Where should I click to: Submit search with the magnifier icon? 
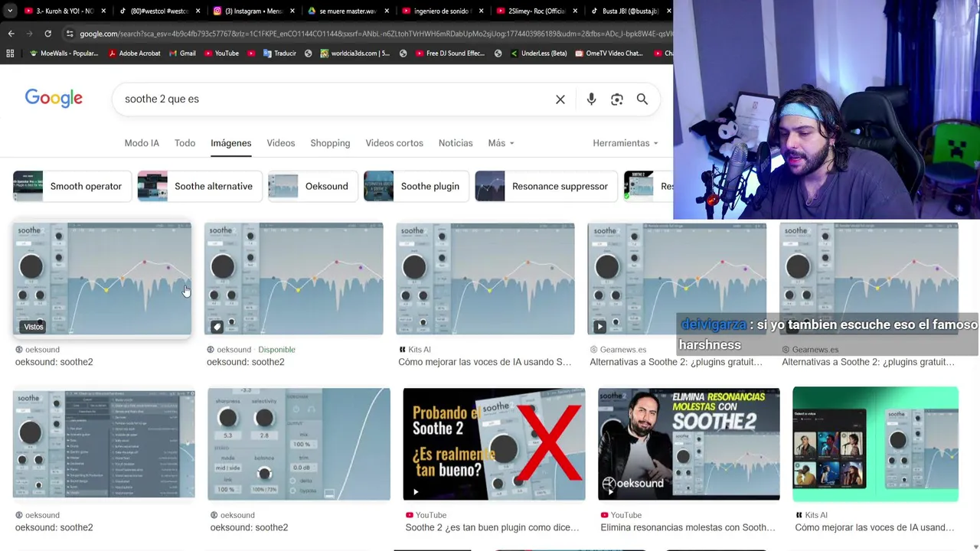642,99
